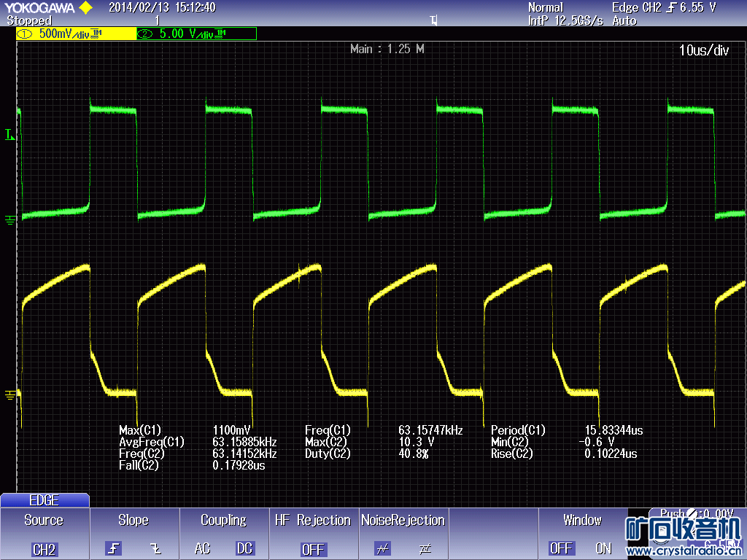Open the HF Rejection OFF setting

(x=313, y=548)
